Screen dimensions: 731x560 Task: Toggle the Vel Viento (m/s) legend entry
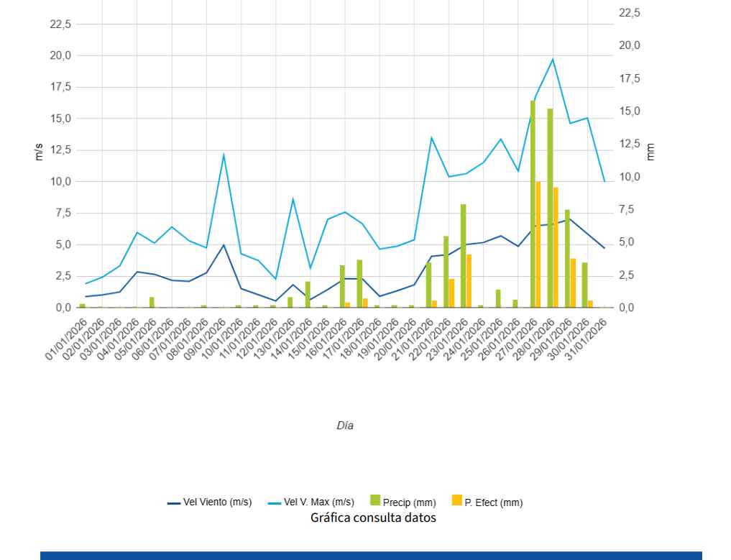point(217,502)
